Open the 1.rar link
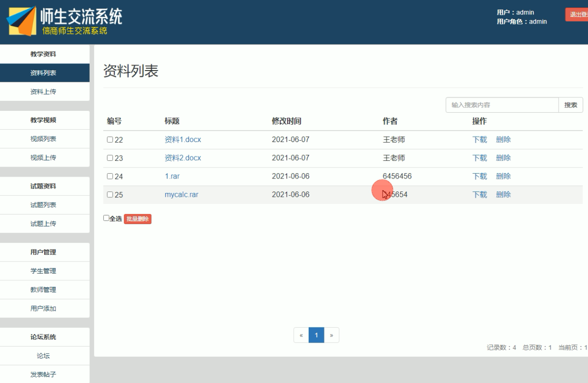 (172, 176)
